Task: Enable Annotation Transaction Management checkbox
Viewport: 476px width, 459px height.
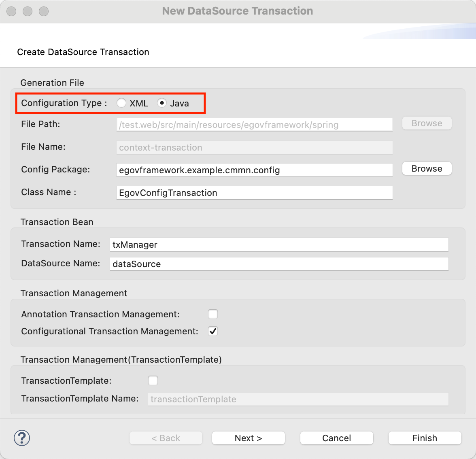Action: point(213,314)
